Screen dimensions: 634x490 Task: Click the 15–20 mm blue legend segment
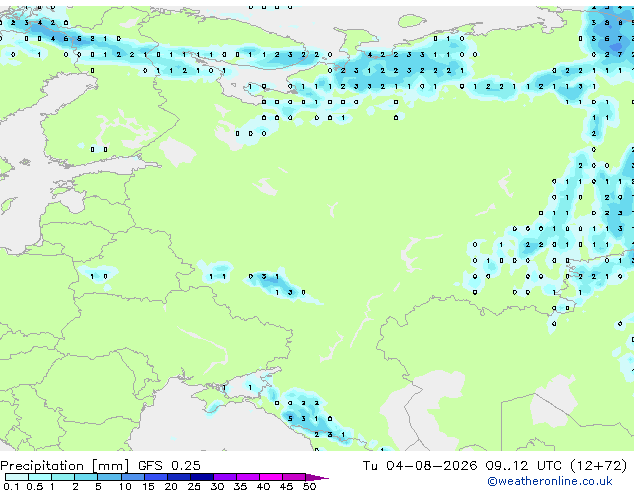pos(156,477)
